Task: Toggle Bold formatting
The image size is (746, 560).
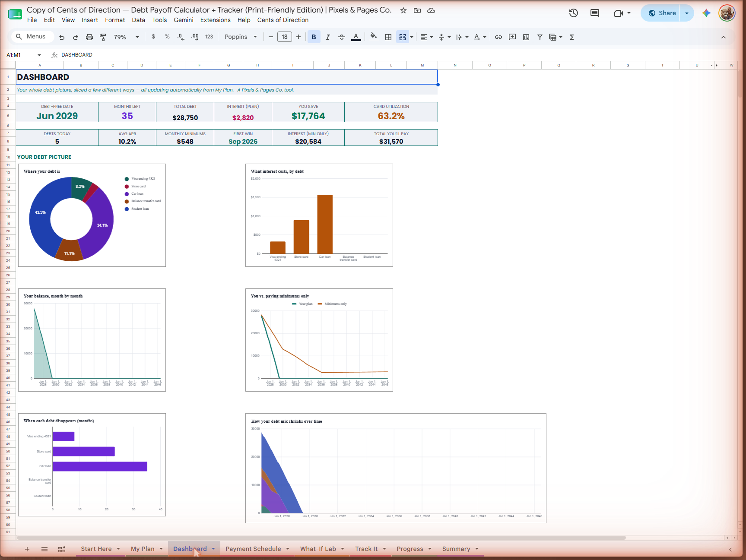Action: pos(314,37)
